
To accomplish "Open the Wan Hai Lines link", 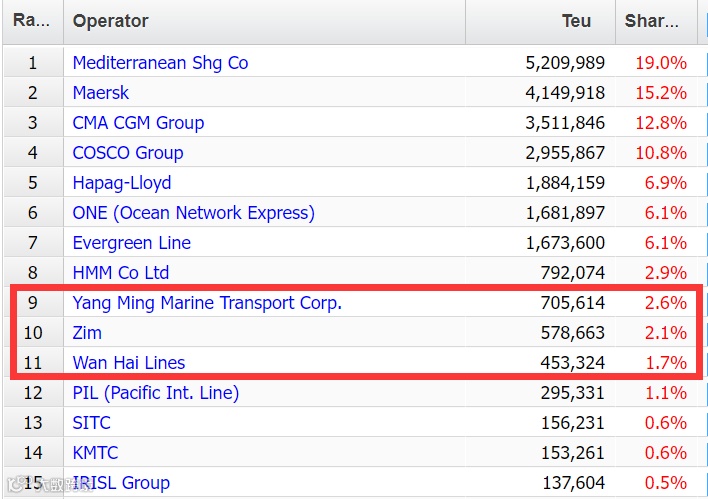I will [x=129, y=363].
